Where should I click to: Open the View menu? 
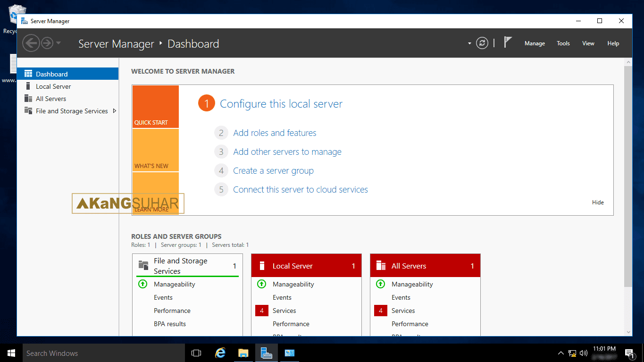[588, 43]
